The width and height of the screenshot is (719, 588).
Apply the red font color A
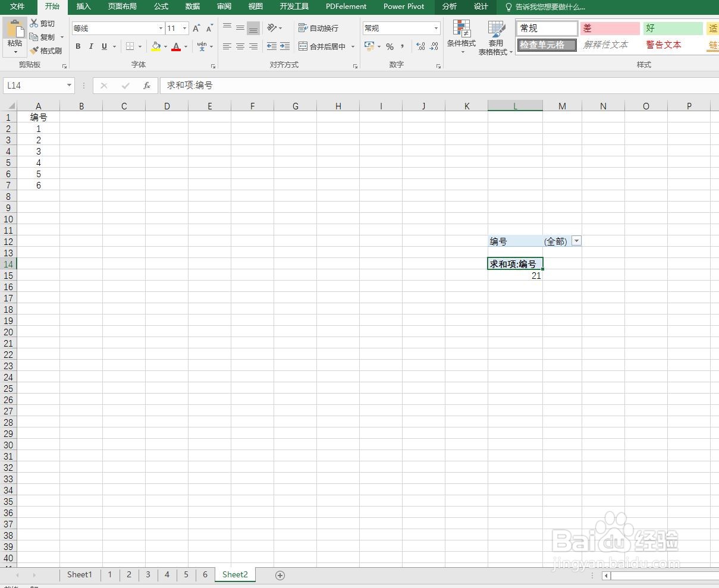(176, 46)
